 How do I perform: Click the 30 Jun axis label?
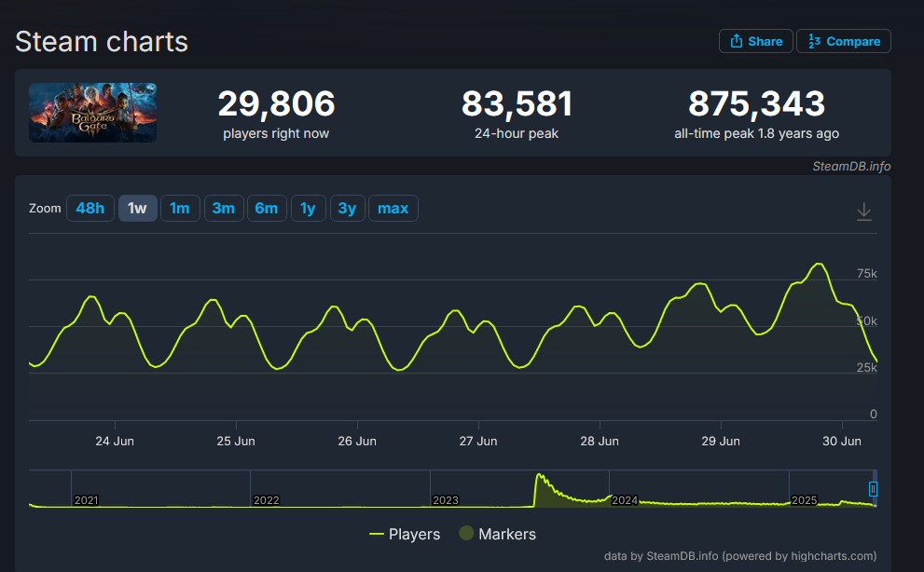(842, 441)
